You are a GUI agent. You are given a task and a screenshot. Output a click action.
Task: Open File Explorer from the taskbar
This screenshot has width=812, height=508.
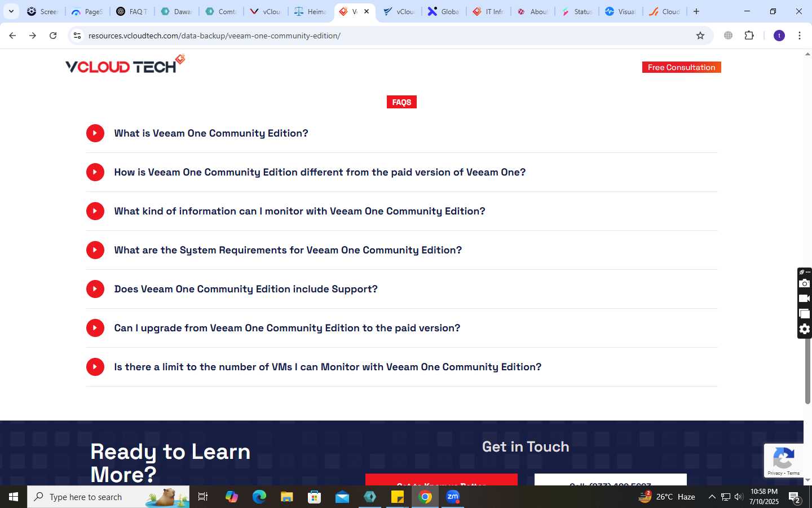pos(286,497)
